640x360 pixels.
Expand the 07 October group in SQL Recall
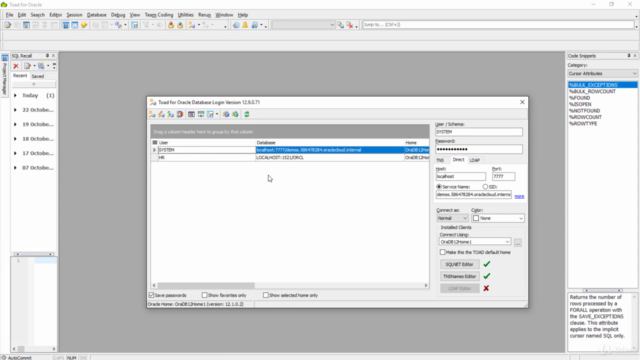click(x=16, y=168)
